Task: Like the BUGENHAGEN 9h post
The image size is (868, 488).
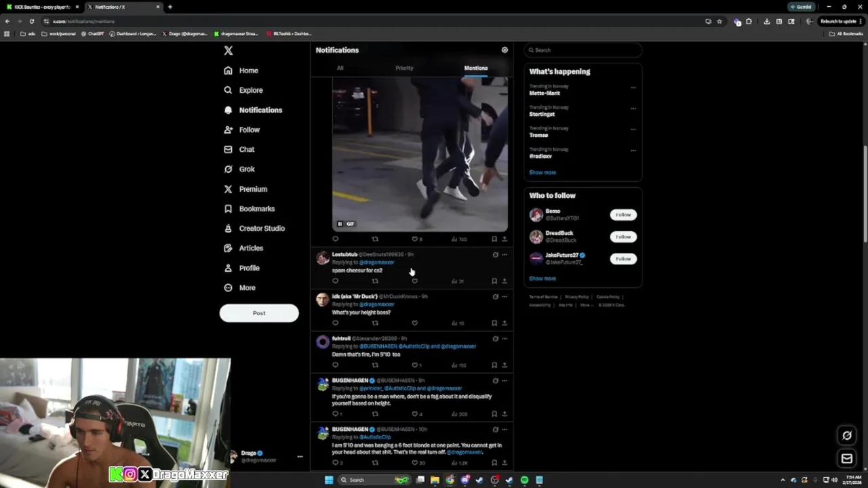Action: pyautogui.click(x=415, y=413)
